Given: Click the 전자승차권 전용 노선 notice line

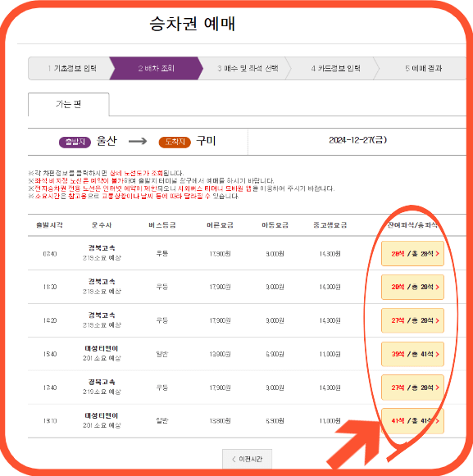Looking at the screenshot, I should point(181,188).
